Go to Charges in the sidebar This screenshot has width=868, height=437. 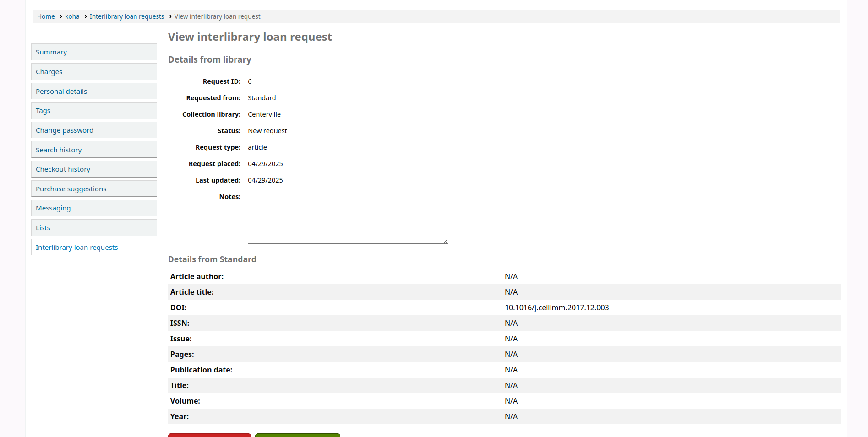click(49, 72)
